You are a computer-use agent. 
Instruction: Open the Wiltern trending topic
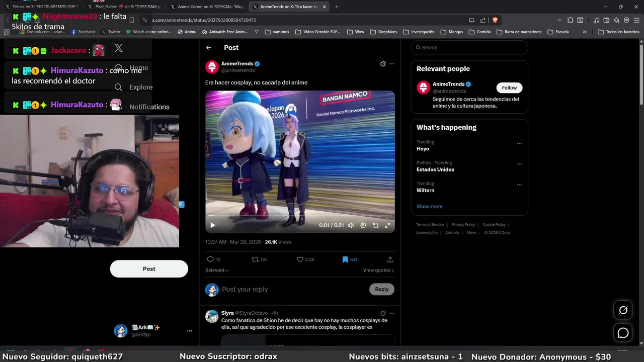tap(425, 190)
